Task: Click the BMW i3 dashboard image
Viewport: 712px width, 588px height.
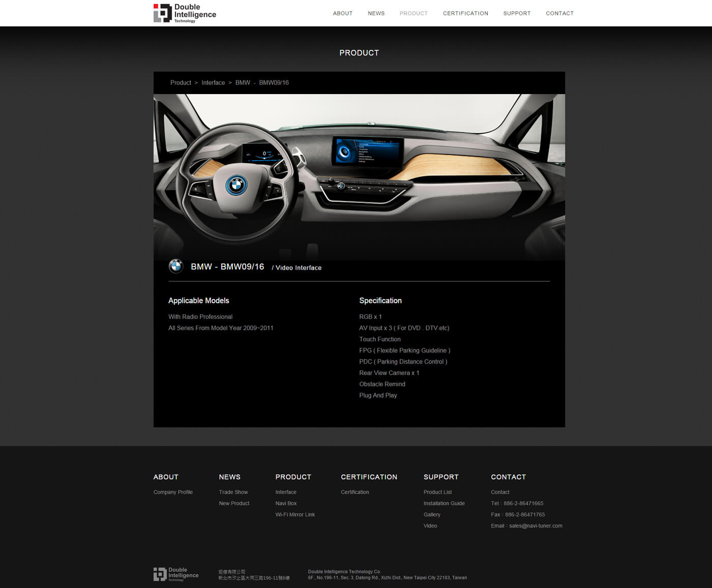Action: (359, 177)
